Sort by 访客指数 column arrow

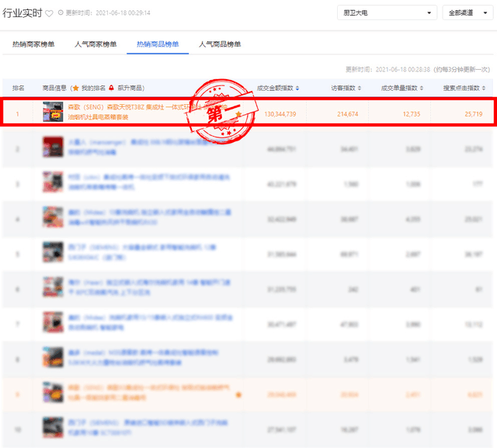(x=360, y=88)
